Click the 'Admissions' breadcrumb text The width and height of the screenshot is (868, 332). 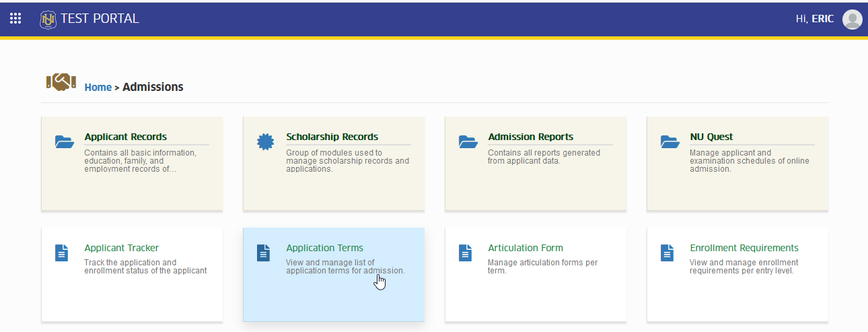[153, 87]
